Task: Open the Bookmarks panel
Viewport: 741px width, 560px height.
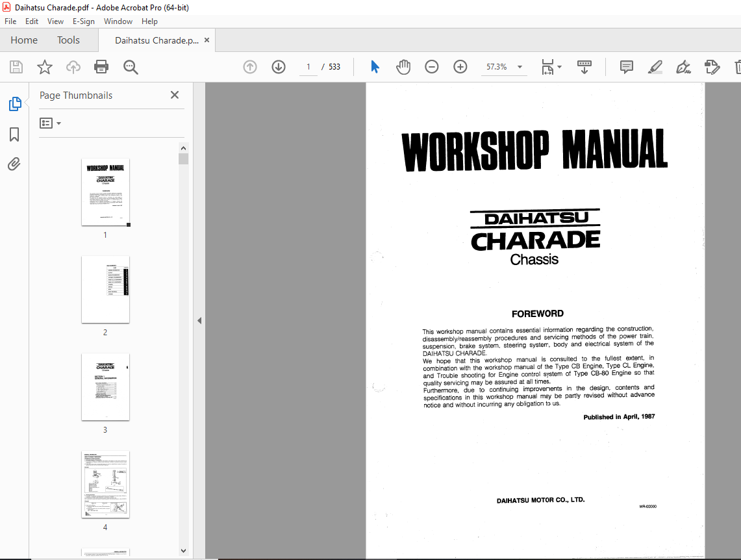Action: point(14,134)
